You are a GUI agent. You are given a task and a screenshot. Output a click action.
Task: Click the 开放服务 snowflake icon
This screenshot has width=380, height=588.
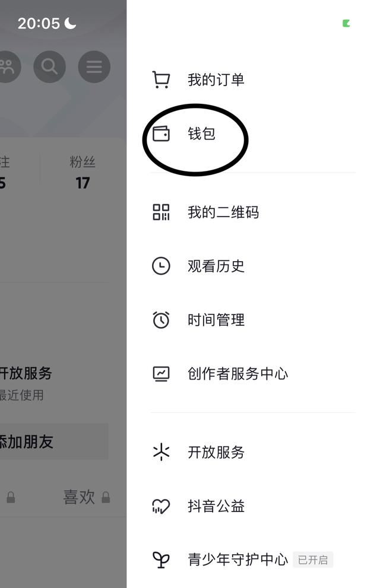click(x=160, y=452)
